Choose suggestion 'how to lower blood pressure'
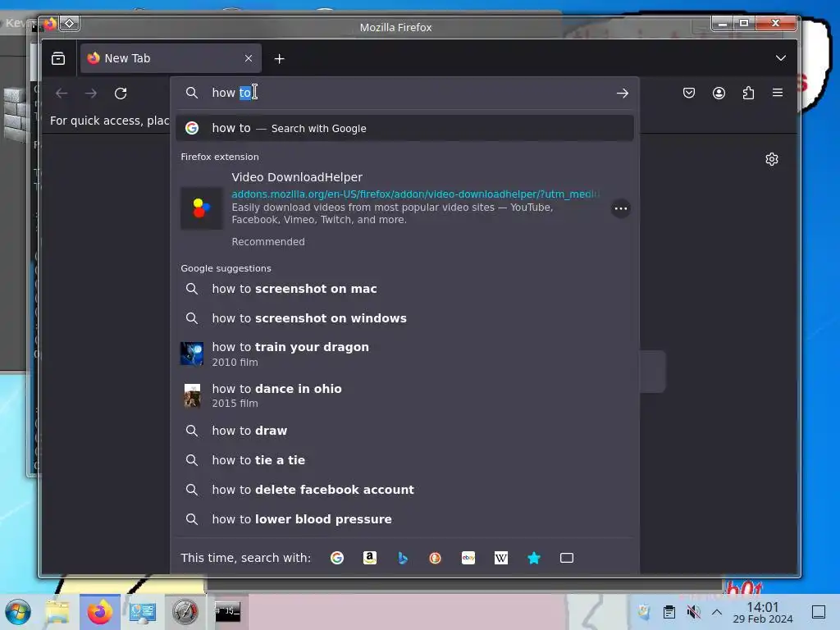This screenshot has height=630, width=840. point(404,519)
